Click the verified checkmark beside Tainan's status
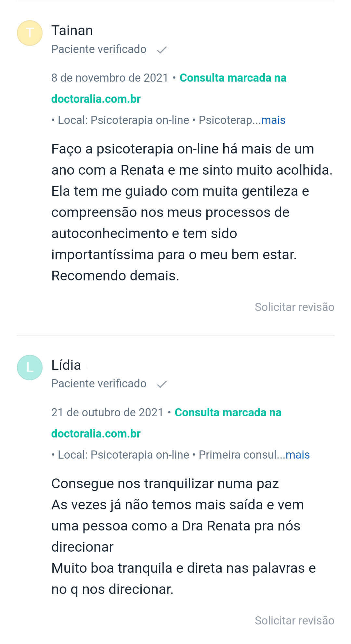 pos(162,50)
